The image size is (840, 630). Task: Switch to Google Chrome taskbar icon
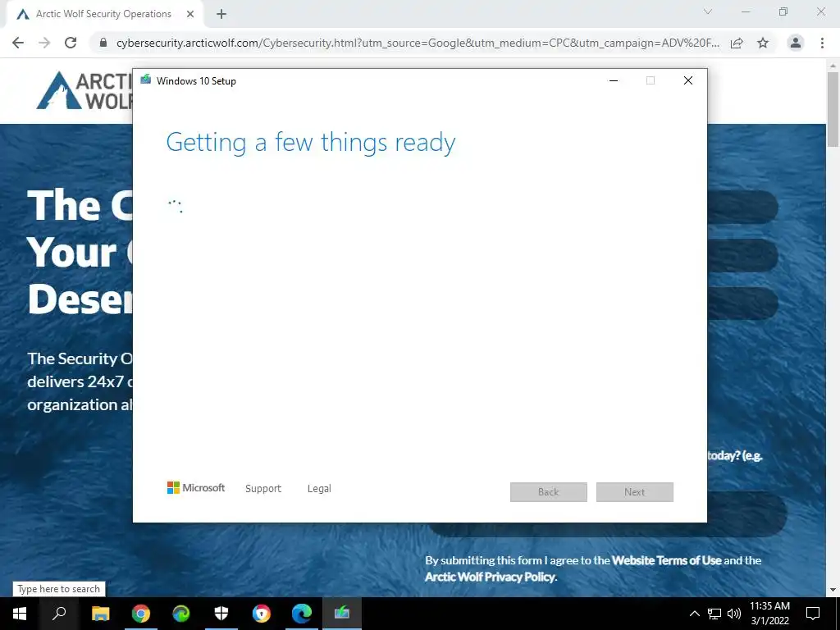click(x=141, y=614)
